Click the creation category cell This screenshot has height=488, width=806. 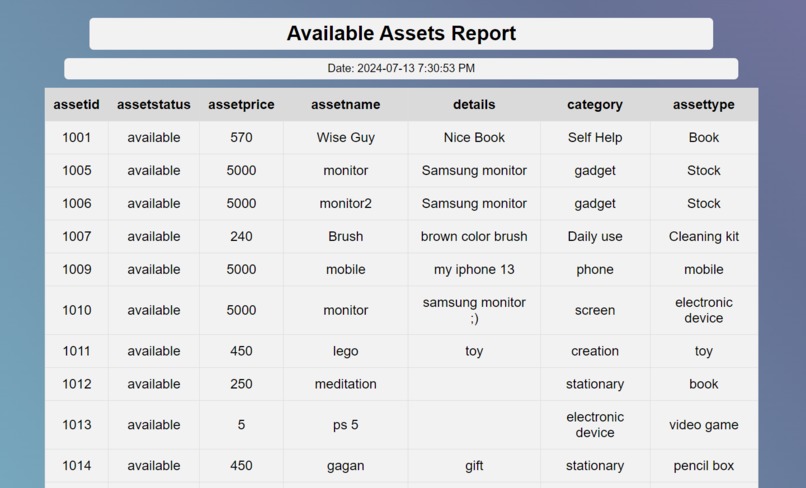[595, 351]
